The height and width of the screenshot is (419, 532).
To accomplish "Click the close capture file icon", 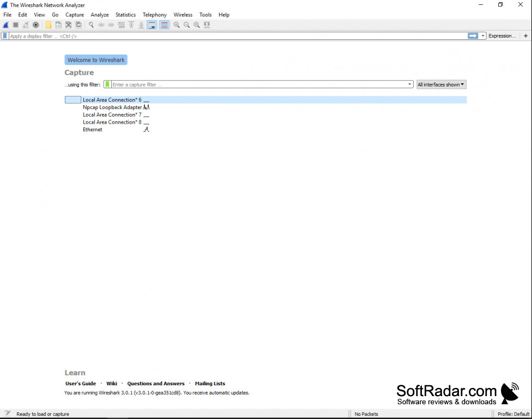I will point(69,25).
